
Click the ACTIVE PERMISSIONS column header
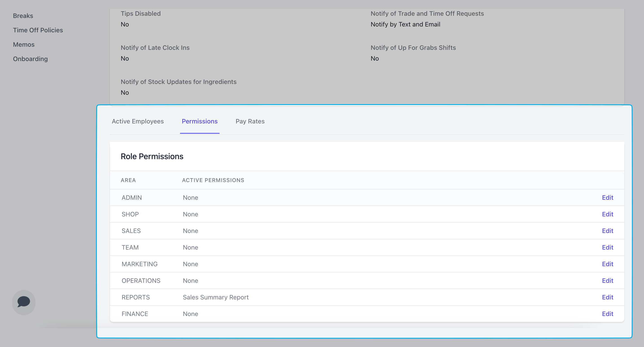coord(213,180)
